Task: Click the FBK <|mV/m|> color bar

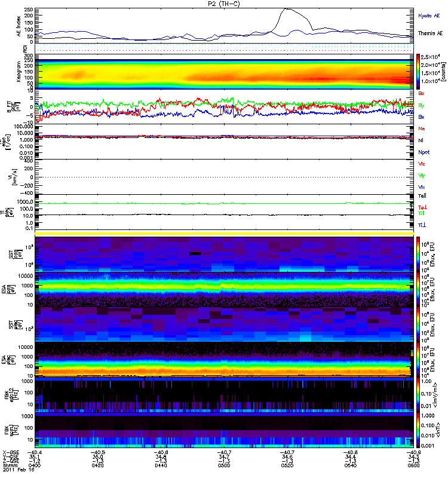Action: [418, 394]
